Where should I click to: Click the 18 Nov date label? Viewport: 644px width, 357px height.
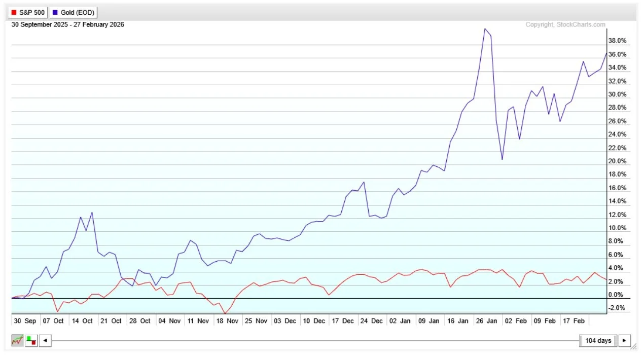coord(226,321)
